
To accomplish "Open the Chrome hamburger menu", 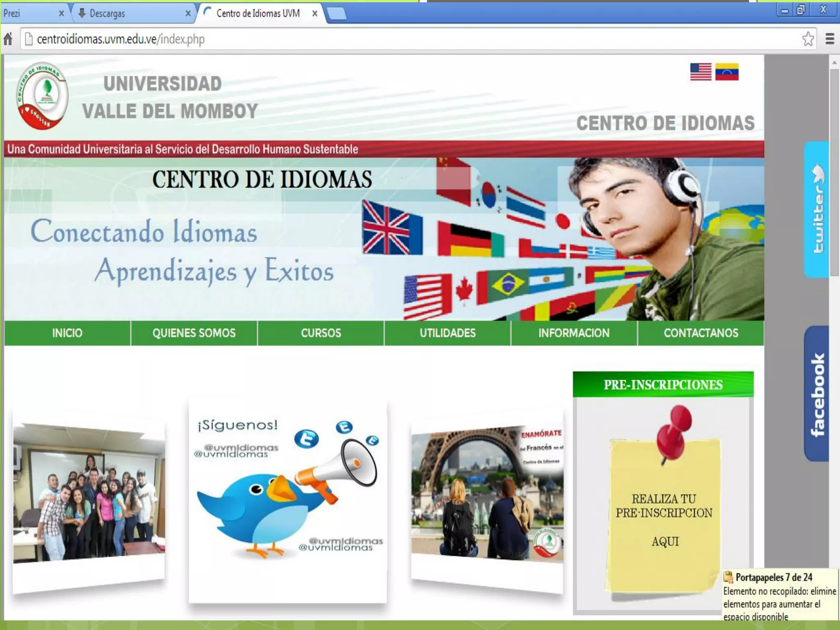I will click(x=830, y=39).
